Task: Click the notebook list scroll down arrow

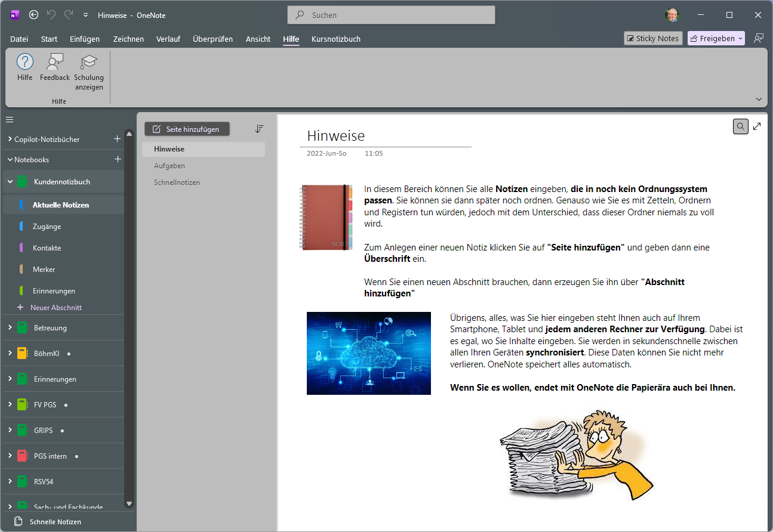Action: pyautogui.click(x=129, y=504)
